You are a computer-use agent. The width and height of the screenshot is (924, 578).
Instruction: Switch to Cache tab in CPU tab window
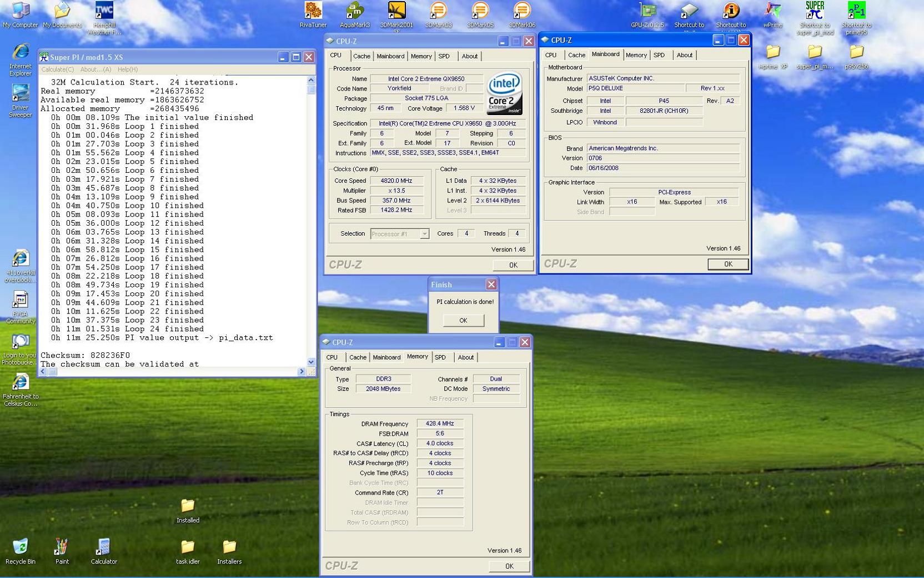click(x=361, y=56)
